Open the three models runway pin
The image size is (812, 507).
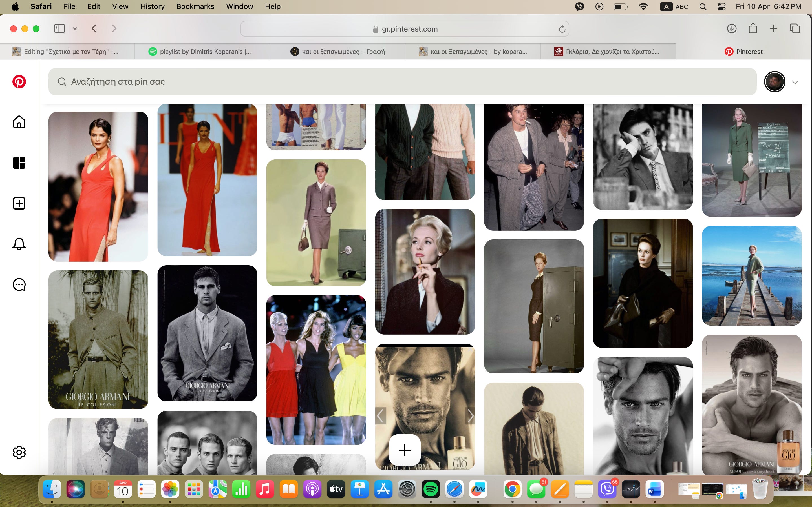(316, 370)
